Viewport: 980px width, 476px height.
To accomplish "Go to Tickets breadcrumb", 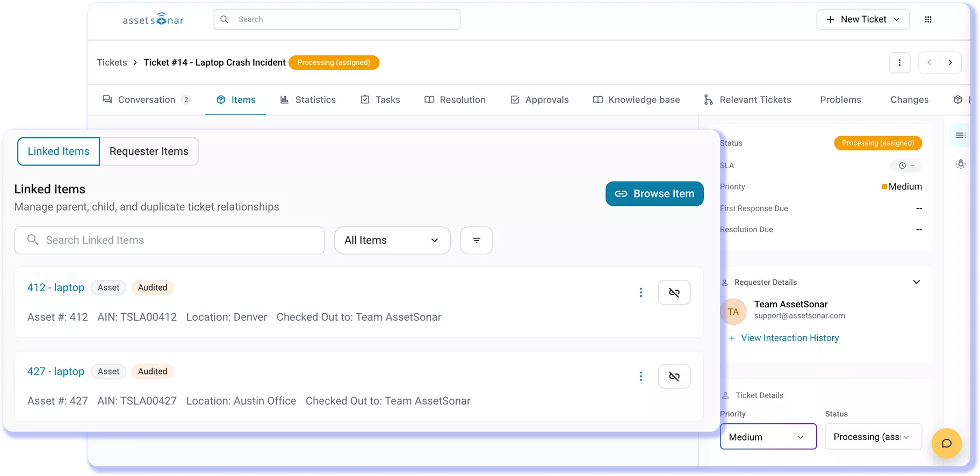I will (112, 62).
